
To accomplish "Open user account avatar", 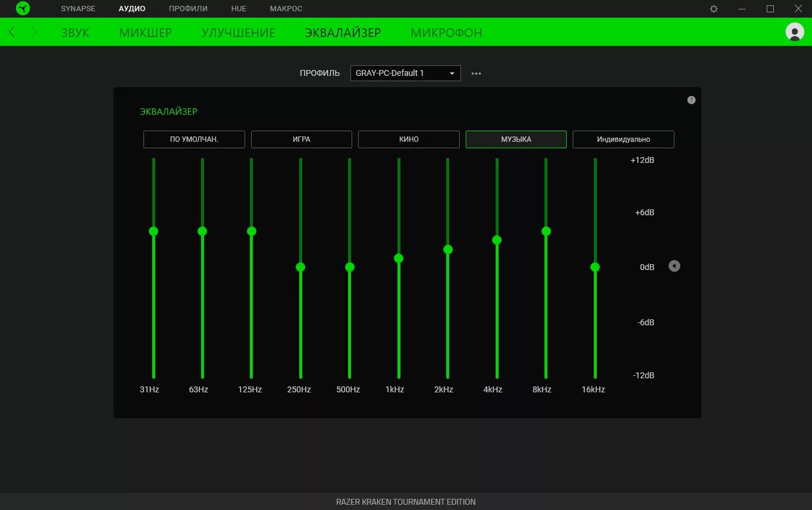I will (795, 32).
